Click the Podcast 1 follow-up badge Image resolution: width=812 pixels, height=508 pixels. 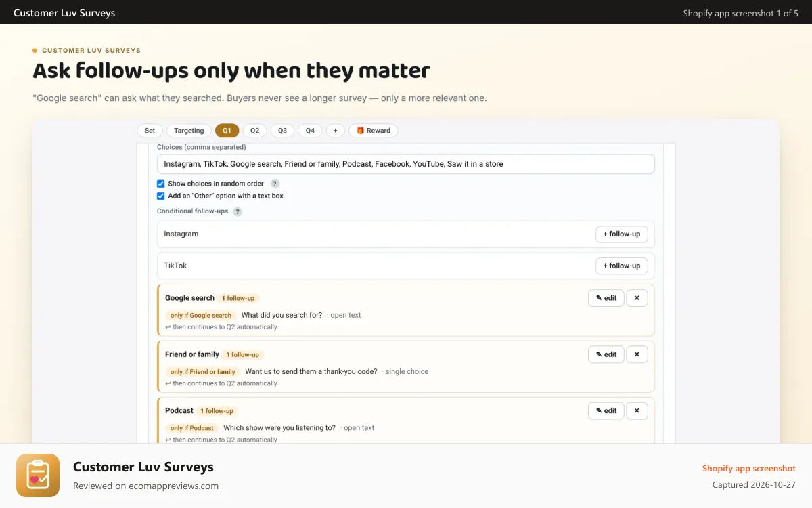pos(217,410)
